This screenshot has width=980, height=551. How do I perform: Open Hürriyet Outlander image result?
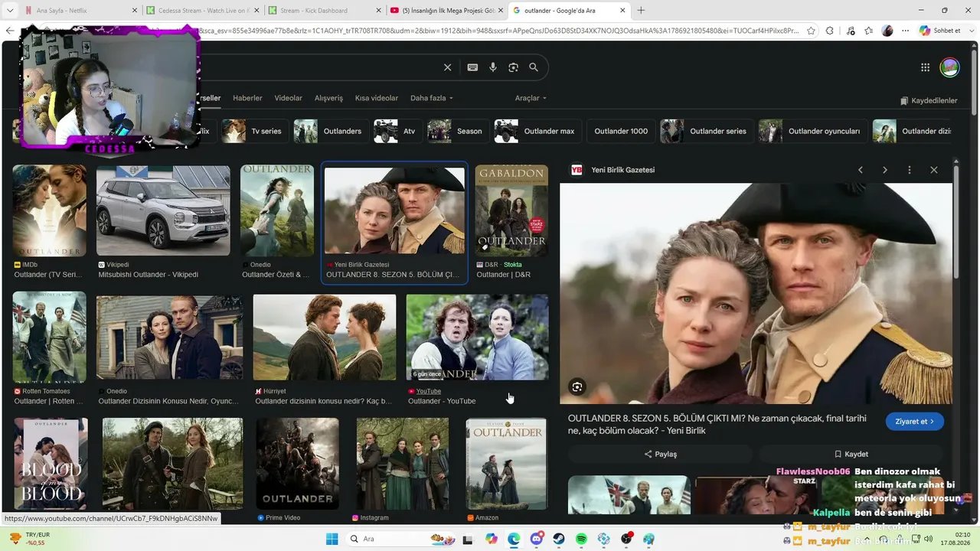pyautogui.click(x=325, y=337)
